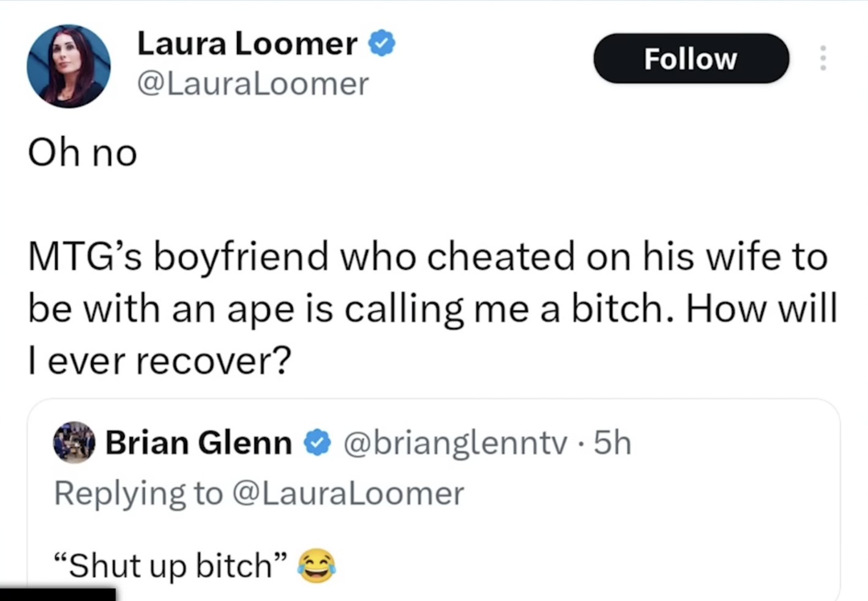Click Laura Loomer's blue verified badge
Screen dimensions: 868x601
382,43
